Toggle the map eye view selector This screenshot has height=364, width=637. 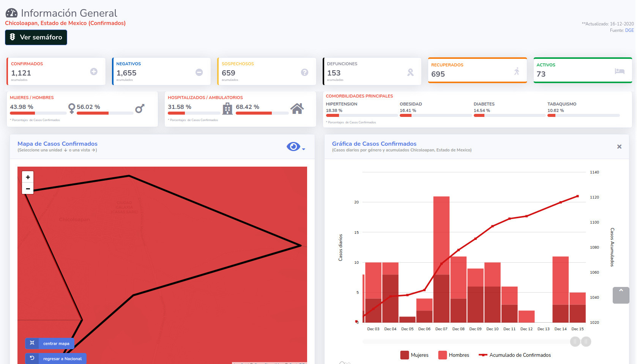[293, 147]
